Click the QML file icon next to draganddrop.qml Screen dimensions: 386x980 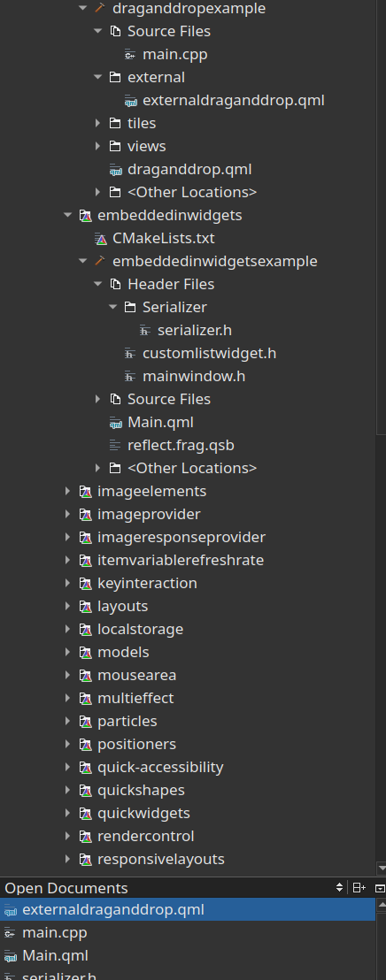coord(116,169)
